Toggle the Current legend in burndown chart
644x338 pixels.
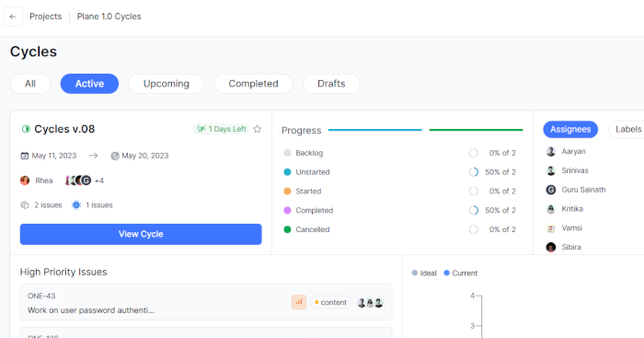click(x=461, y=274)
